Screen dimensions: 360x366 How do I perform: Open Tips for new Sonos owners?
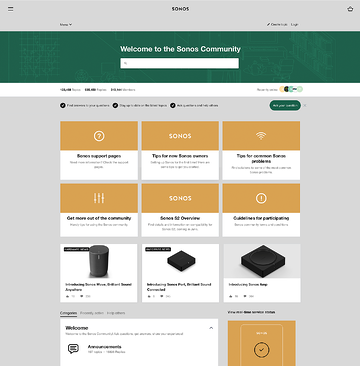[x=180, y=156]
